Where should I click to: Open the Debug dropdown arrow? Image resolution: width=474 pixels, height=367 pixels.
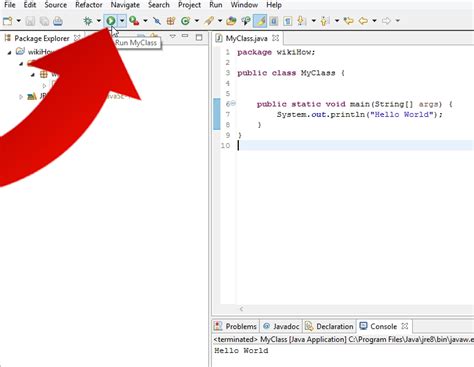(x=99, y=21)
